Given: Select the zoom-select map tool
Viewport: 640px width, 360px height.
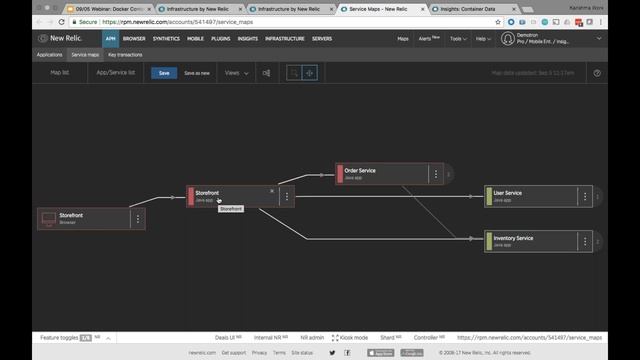Looking at the screenshot, I should [294, 73].
